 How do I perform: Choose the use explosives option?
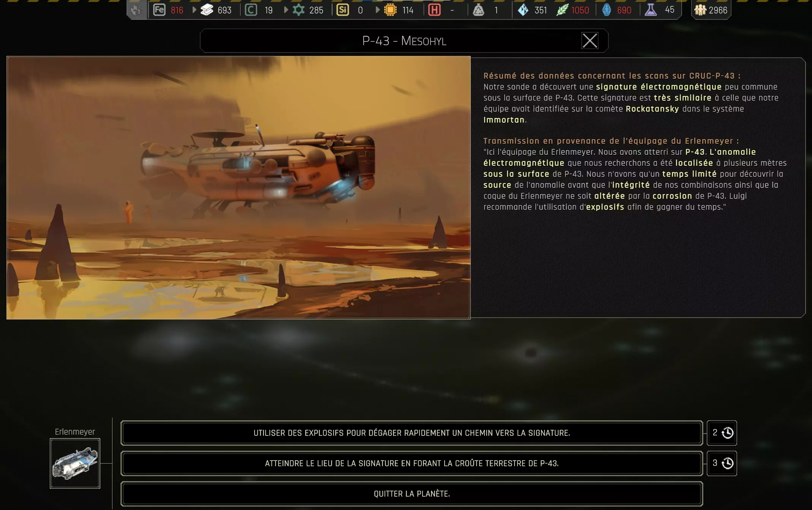(x=412, y=433)
